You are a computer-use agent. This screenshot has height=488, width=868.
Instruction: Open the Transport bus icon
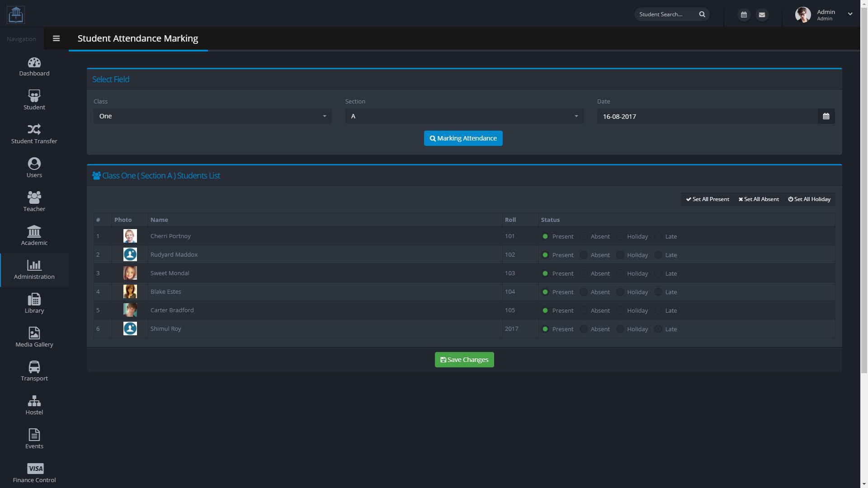(x=34, y=371)
